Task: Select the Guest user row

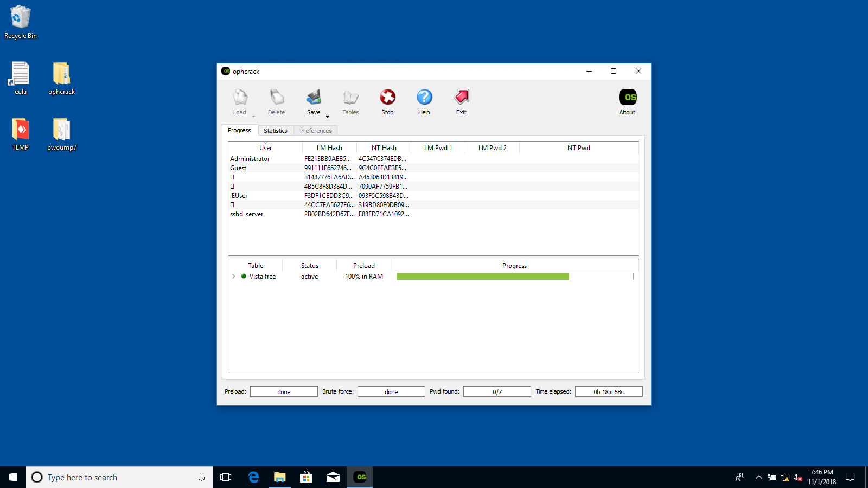Action: click(433, 168)
